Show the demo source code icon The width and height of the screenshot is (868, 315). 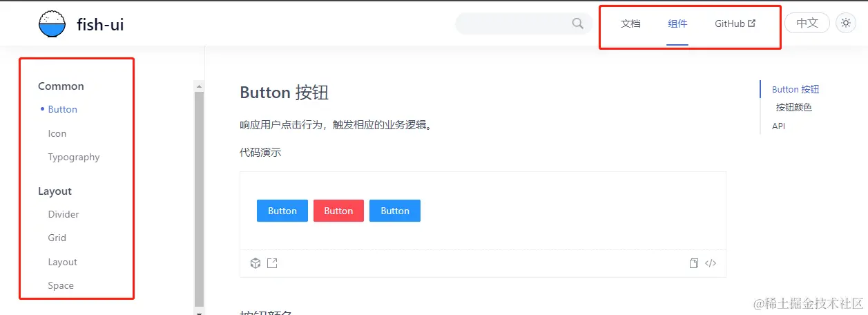tap(711, 263)
